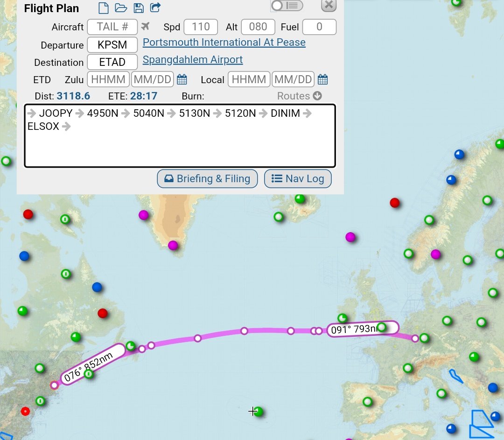
Task: Select the Departure field KPSM
Action: click(x=112, y=45)
